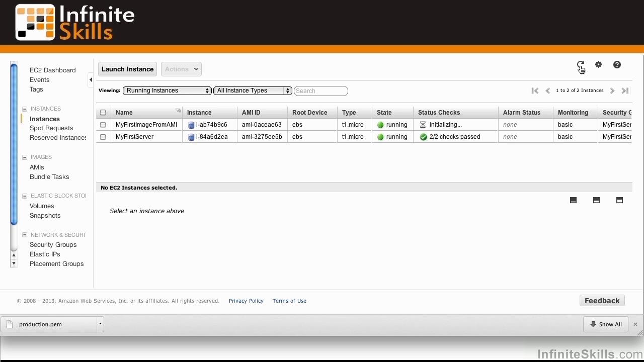This screenshot has width=644, height=362.
Task: Click the Name column sort icon
Action: point(178,110)
